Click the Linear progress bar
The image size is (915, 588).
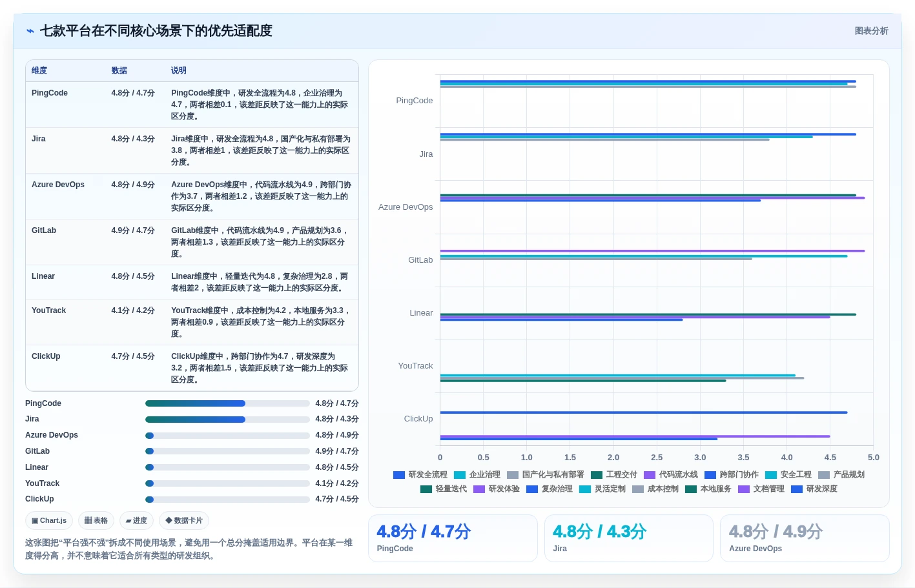[227, 467]
